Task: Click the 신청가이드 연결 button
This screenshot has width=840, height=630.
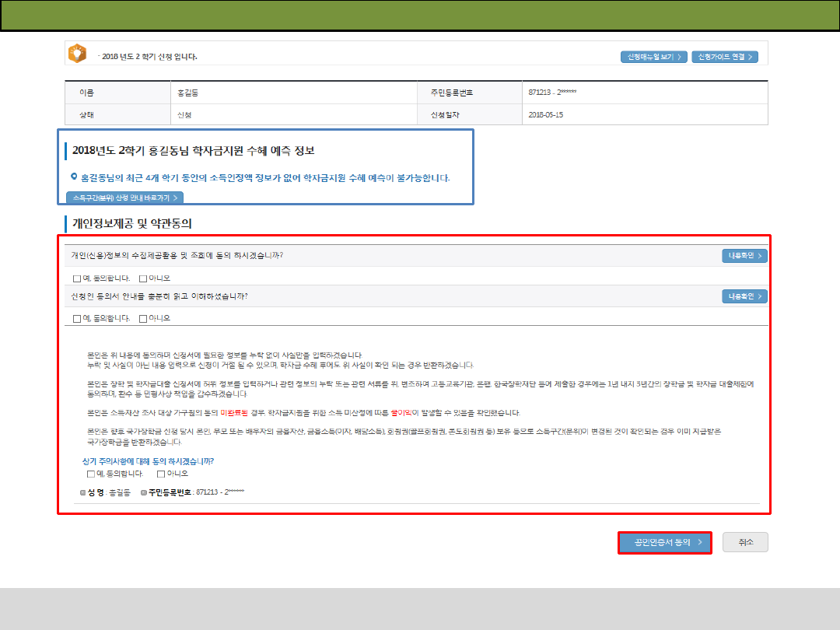Action: 724,57
